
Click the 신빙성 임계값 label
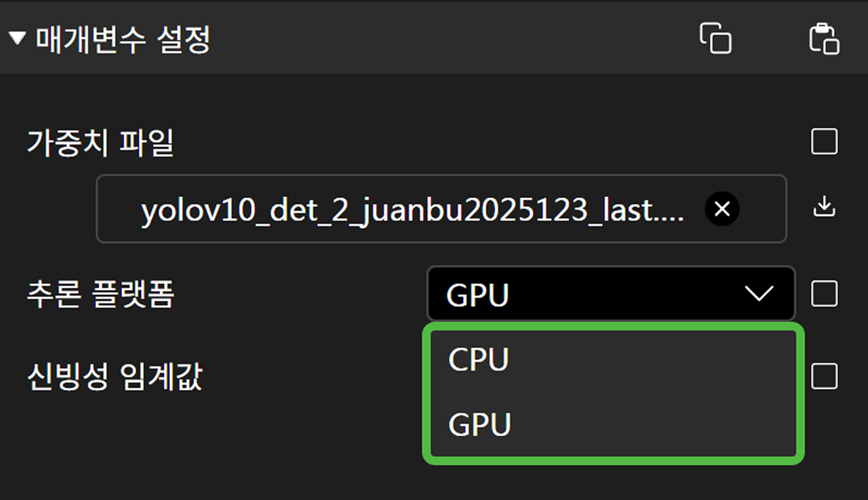coord(115,376)
